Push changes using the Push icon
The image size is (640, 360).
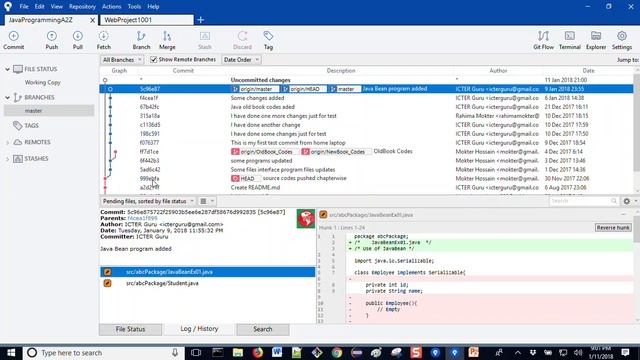click(51, 40)
